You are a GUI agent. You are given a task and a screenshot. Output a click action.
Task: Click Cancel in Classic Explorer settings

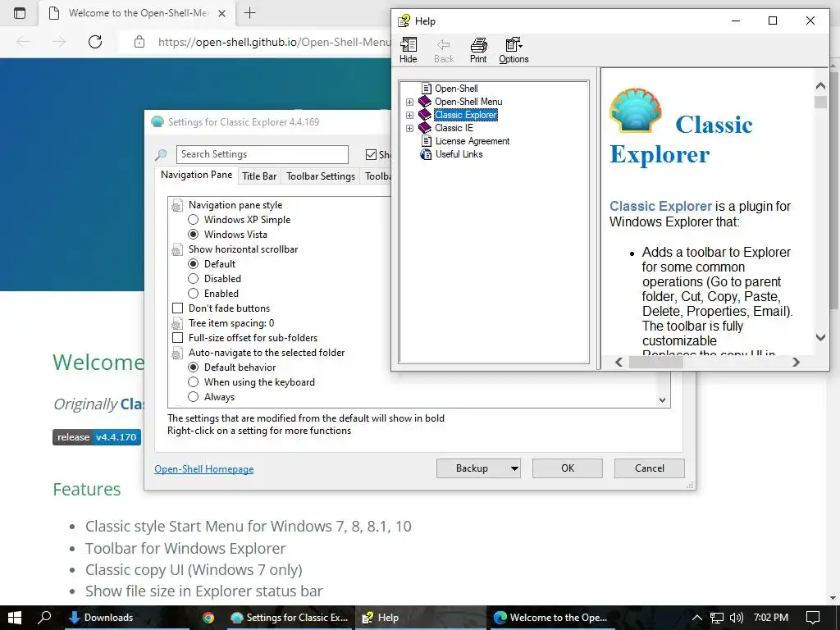click(x=650, y=468)
